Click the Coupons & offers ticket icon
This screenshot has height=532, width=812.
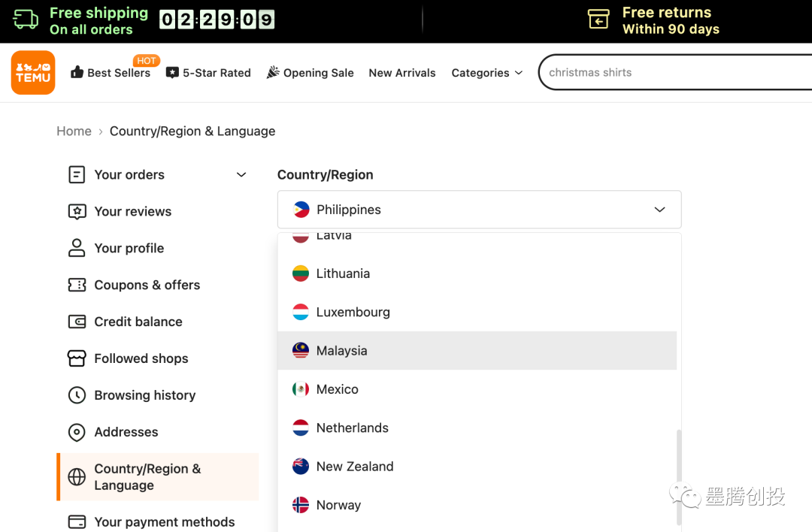[77, 285]
